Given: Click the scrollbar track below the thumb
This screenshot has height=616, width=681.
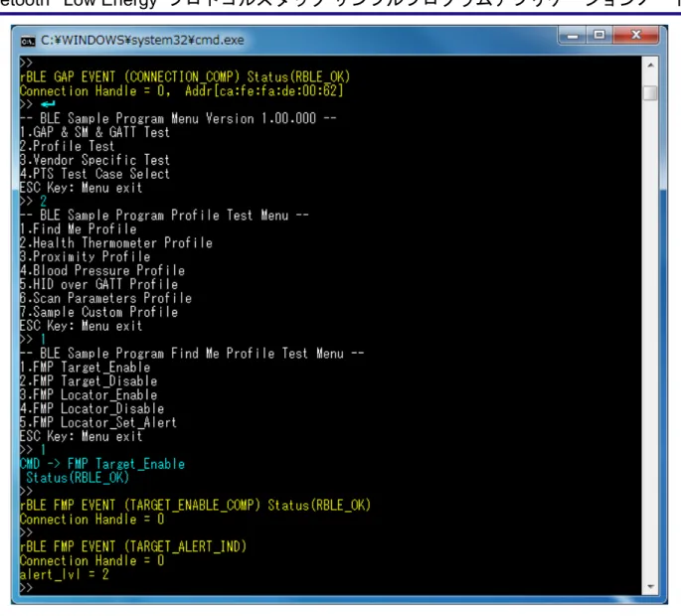Looking at the screenshot, I should tap(650, 339).
